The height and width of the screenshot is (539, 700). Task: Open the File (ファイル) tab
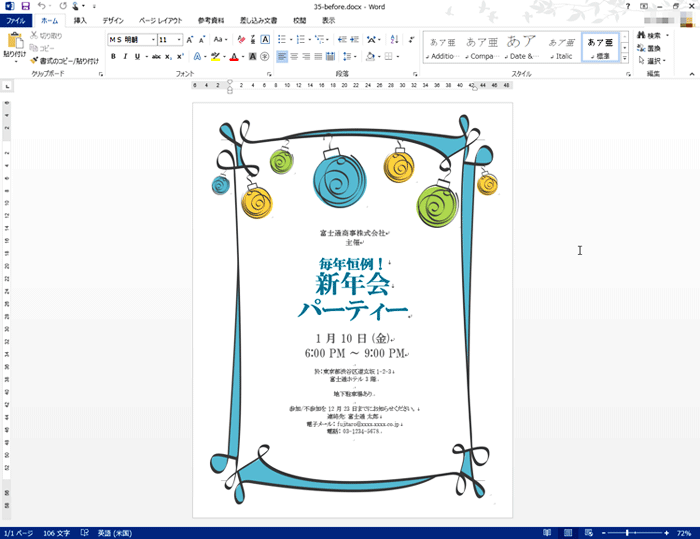pos(16,21)
